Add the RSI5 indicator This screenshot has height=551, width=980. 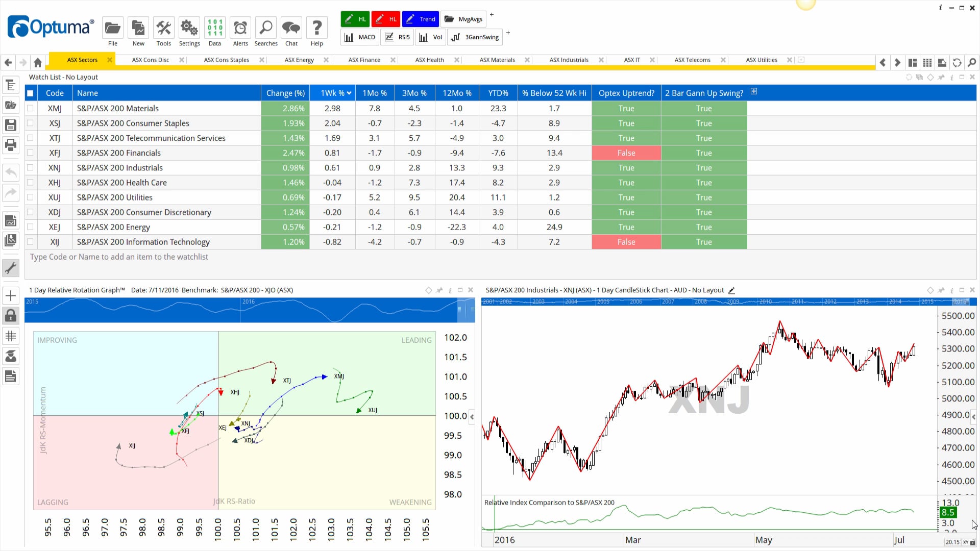[x=397, y=37]
